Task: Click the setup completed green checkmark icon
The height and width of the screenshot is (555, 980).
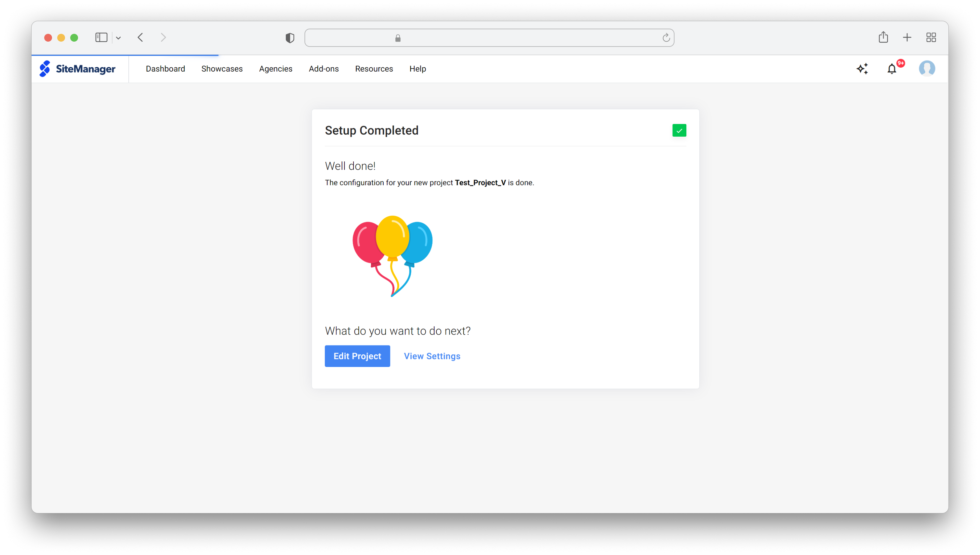Action: pos(679,131)
